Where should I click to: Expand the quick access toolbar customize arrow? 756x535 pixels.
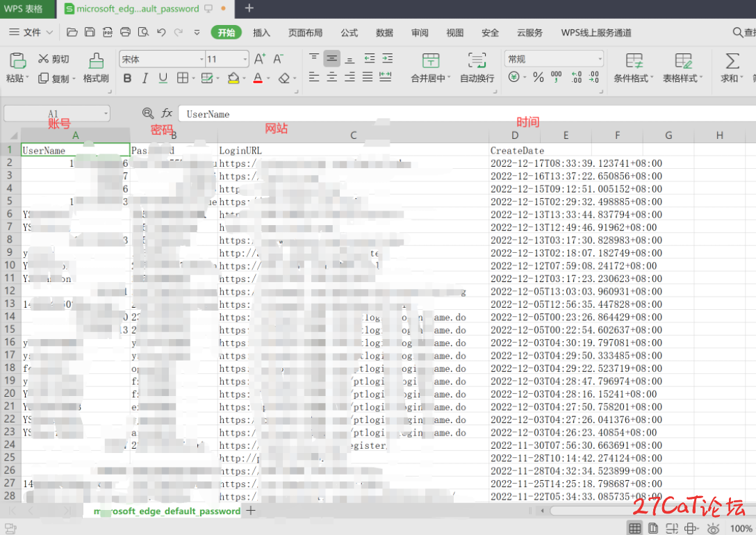tap(197, 32)
